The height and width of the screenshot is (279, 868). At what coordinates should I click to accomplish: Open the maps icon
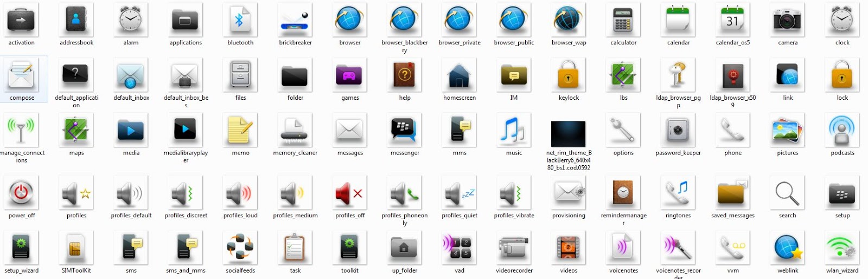(x=76, y=131)
